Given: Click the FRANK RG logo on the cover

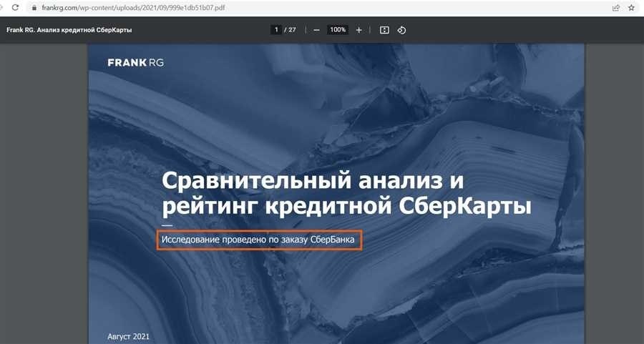Looking at the screenshot, I should click(x=135, y=62).
